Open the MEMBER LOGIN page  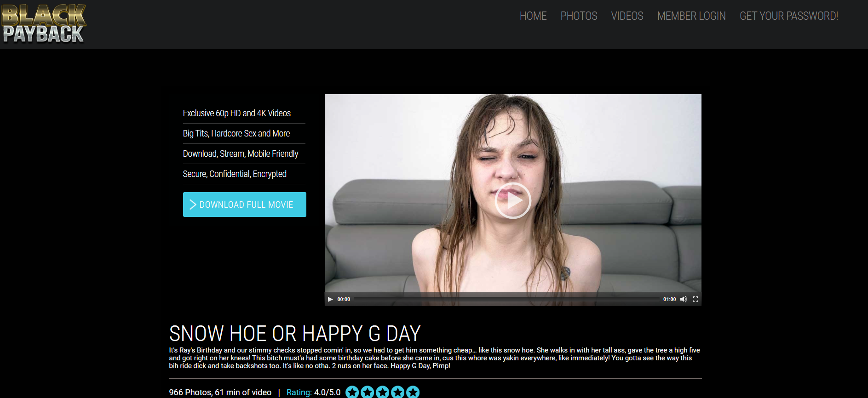[691, 16]
